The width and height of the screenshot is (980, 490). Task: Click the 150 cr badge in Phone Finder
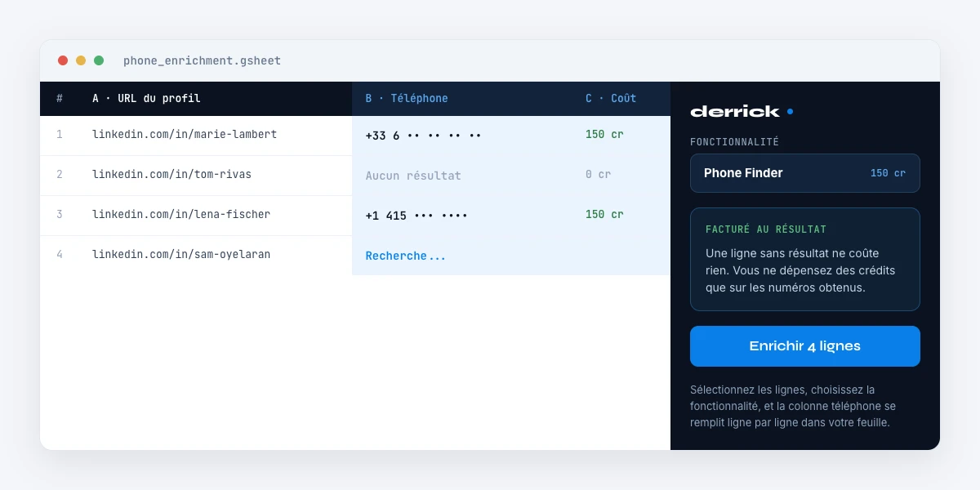click(x=888, y=173)
